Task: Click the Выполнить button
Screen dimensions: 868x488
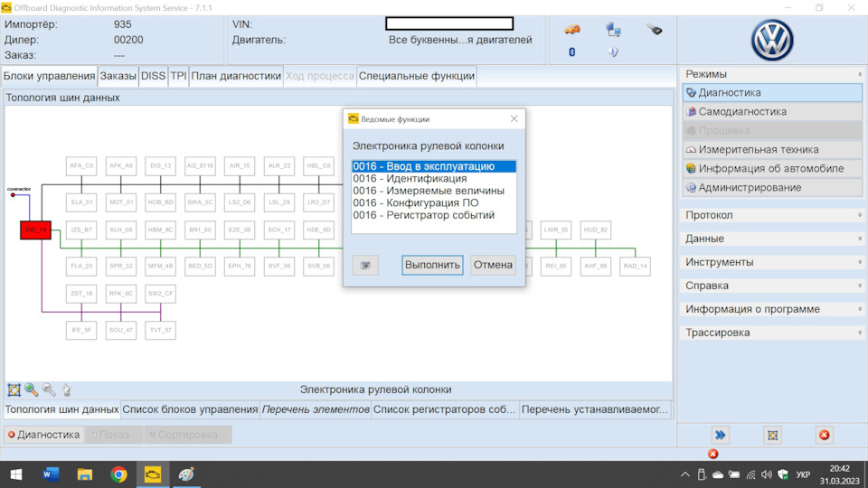Action: (x=432, y=265)
